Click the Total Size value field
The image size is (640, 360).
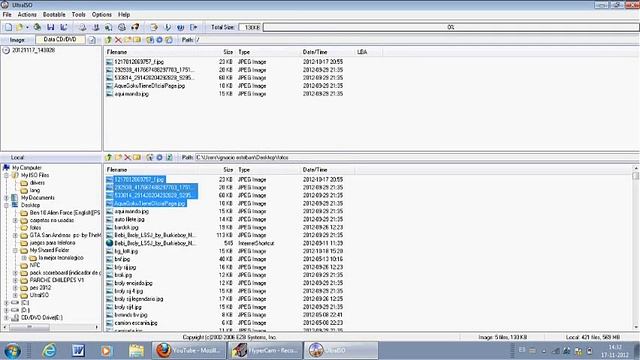click(x=250, y=27)
